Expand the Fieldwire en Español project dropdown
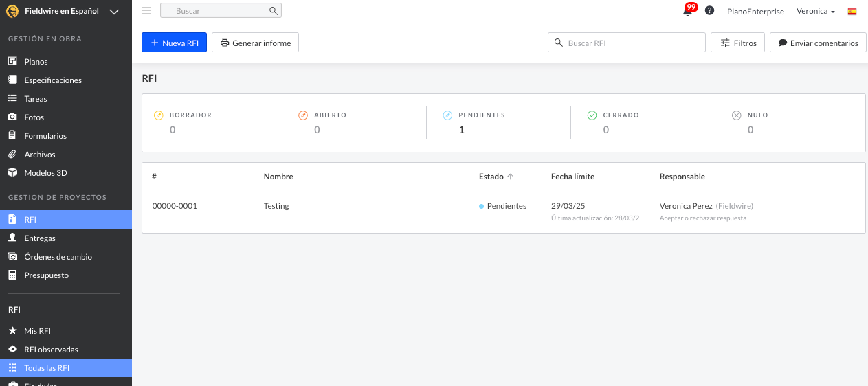 [114, 11]
